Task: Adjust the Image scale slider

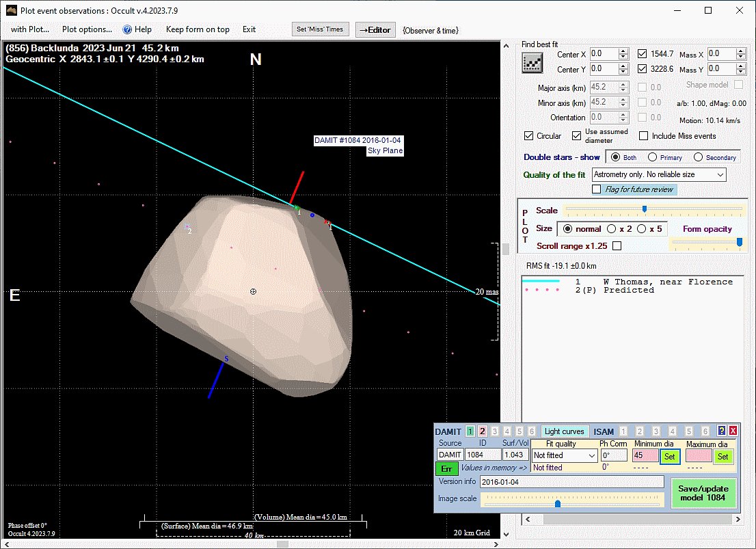Action: tap(558, 503)
